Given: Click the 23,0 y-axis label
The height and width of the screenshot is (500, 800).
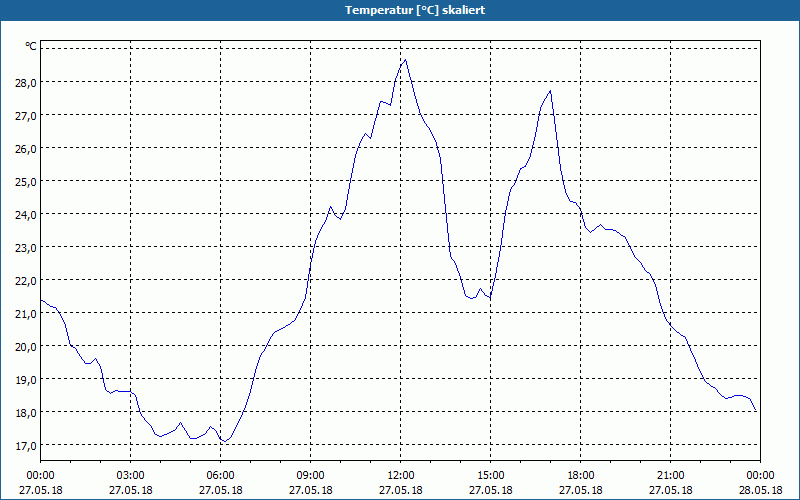Looking at the screenshot, I should pyautogui.click(x=26, y=248).
